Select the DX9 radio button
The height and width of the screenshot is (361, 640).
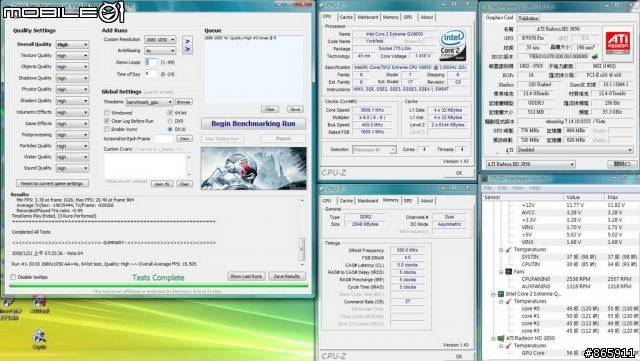tap(170, 121)
